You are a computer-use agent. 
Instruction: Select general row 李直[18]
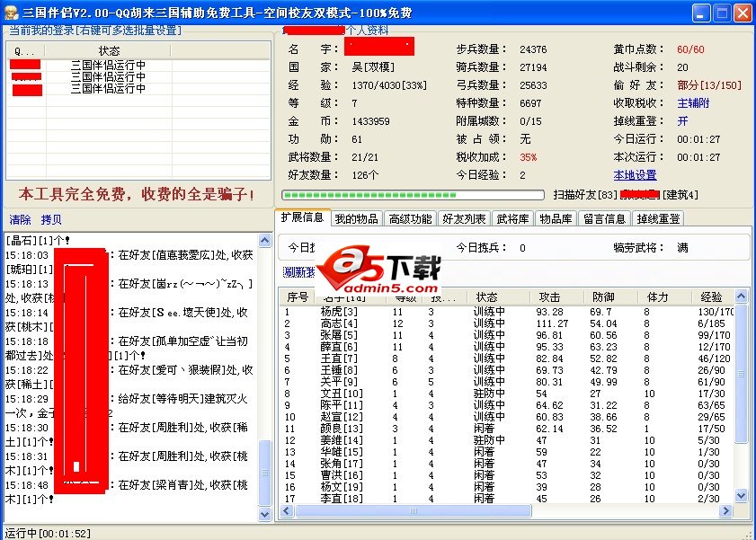click(506, 499)
